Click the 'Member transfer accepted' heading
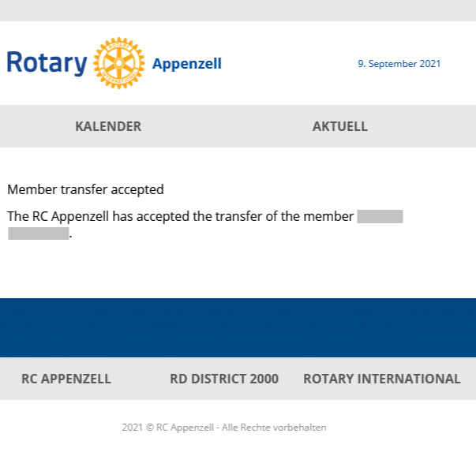The height and width of the screenshot is (452, 476). coord(85,189)
